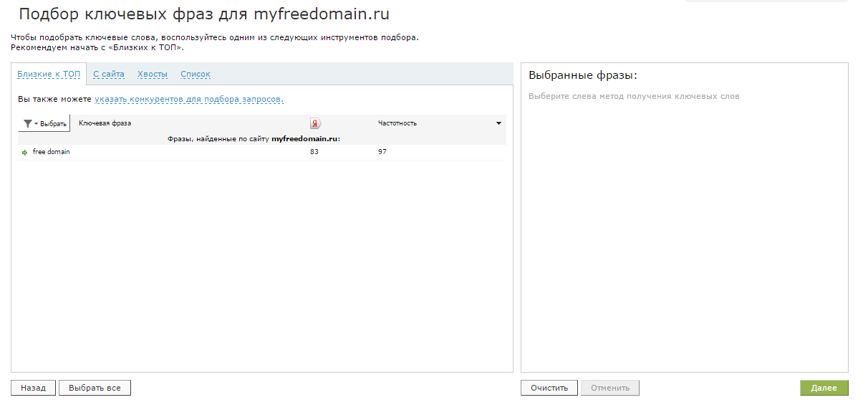Proceed with the green Далее button

coord(824,388)
